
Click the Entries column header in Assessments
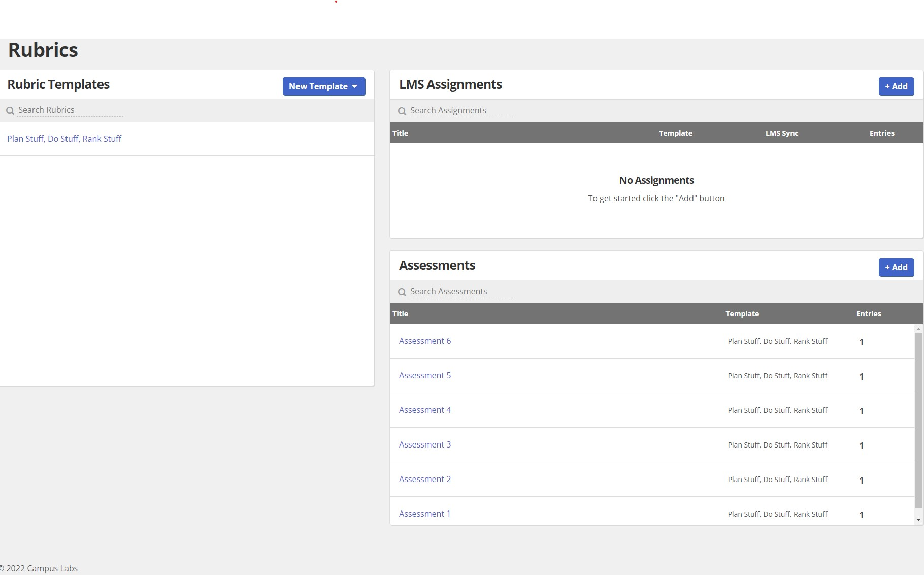click(868, 314)
